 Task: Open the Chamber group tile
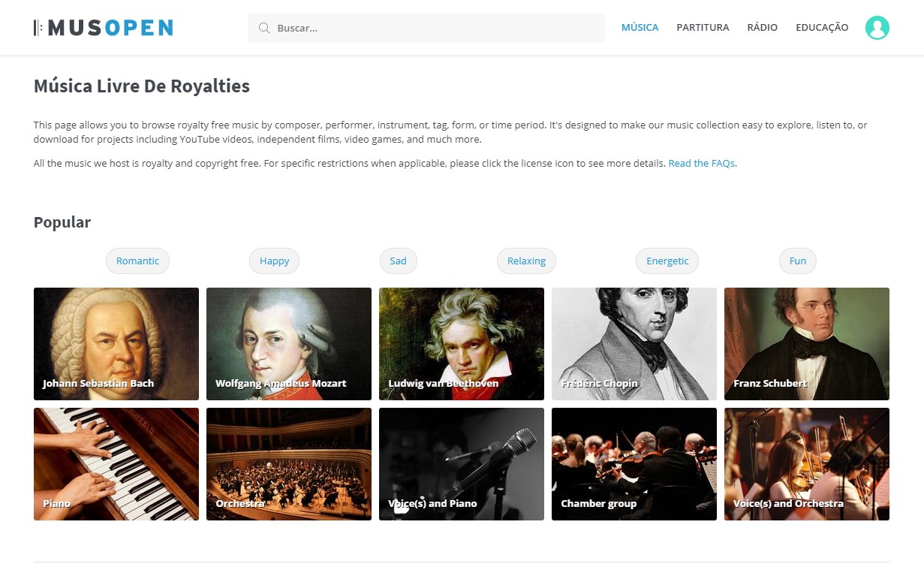634,464
